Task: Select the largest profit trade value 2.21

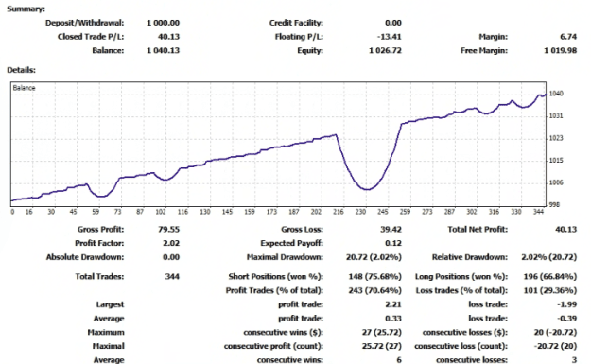Action: [x=393, y=304]
